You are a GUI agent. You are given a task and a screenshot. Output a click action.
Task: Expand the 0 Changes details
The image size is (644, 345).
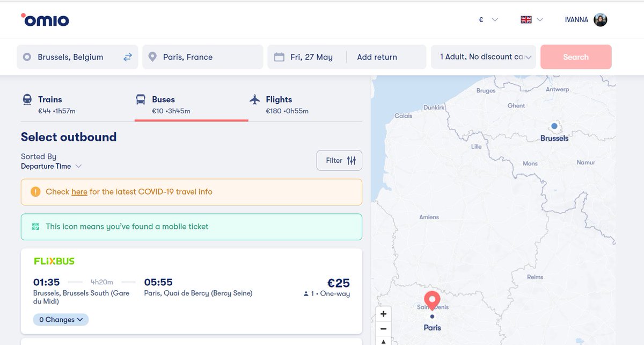click(61, 320)
